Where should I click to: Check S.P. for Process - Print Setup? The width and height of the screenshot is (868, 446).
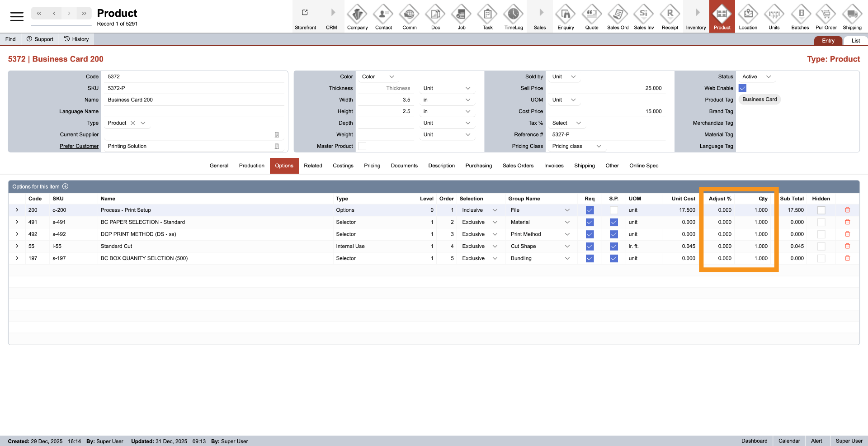click(613, 210)
